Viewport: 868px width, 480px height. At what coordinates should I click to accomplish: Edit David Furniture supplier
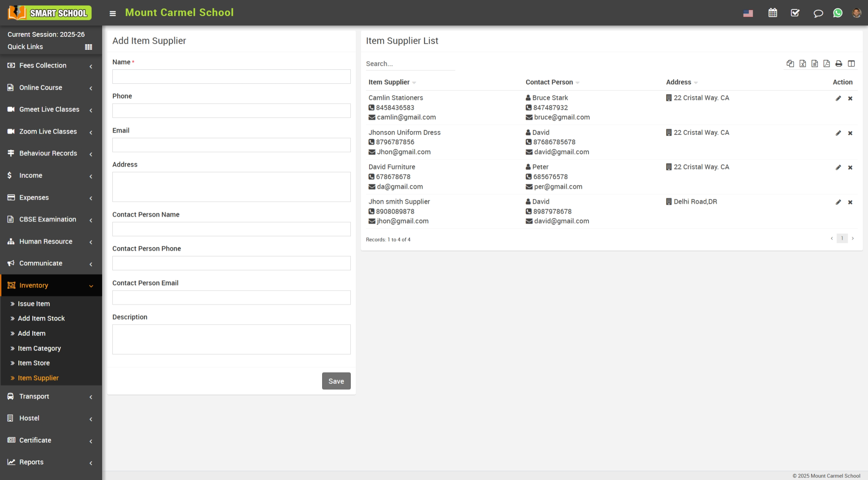coord(838,168)
